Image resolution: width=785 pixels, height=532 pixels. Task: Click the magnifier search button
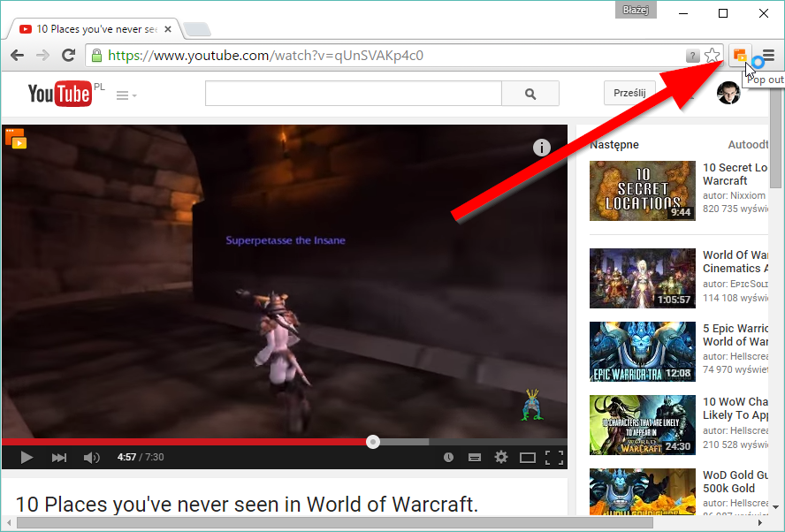tap(530, 94)
